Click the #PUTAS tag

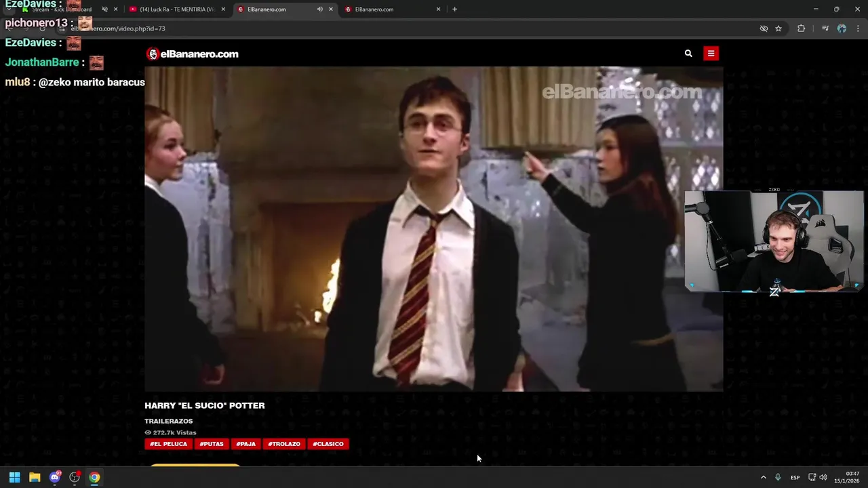[212, 444]
